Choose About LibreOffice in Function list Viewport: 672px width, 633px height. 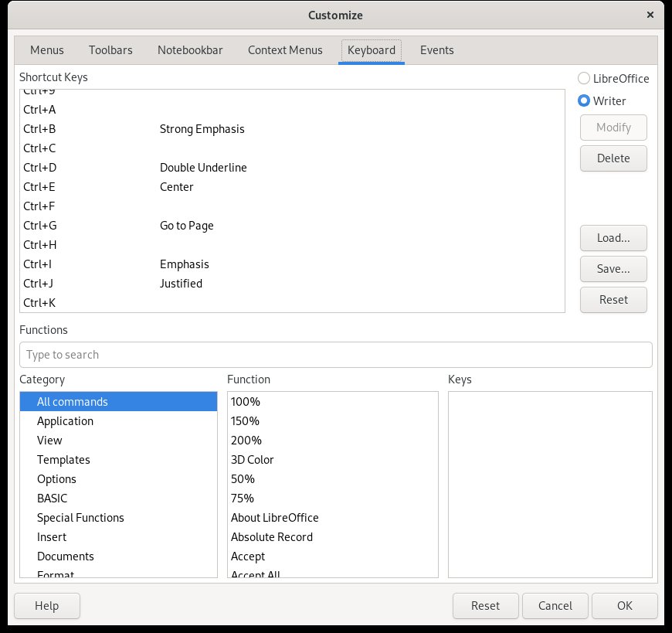[274, 517]
